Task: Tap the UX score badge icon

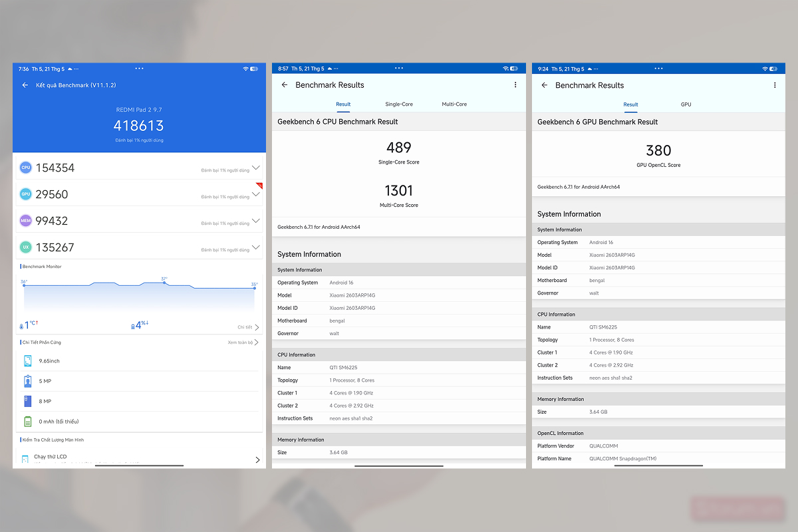Action: pos(26,247)
